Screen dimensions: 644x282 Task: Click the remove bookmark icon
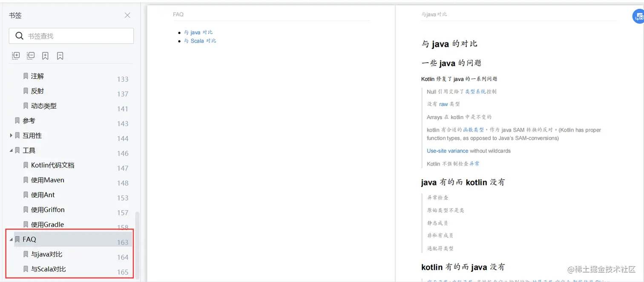60,56
